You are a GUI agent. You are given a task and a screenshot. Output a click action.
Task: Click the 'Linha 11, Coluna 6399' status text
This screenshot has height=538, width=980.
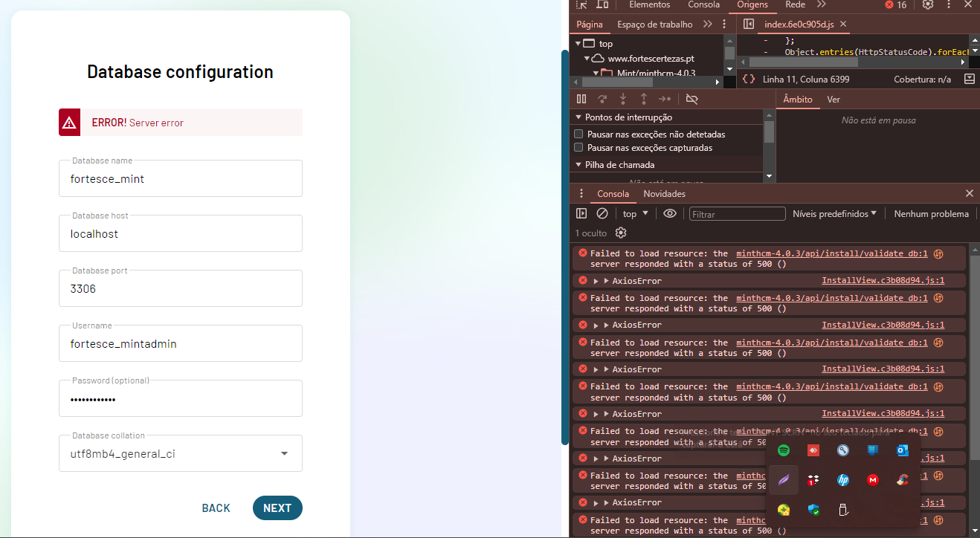[806, 79]
